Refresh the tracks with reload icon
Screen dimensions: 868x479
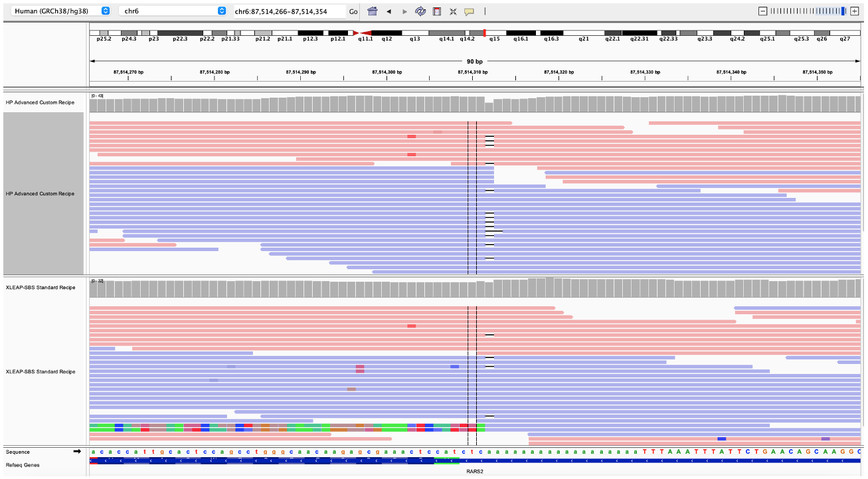pos(420,11)
